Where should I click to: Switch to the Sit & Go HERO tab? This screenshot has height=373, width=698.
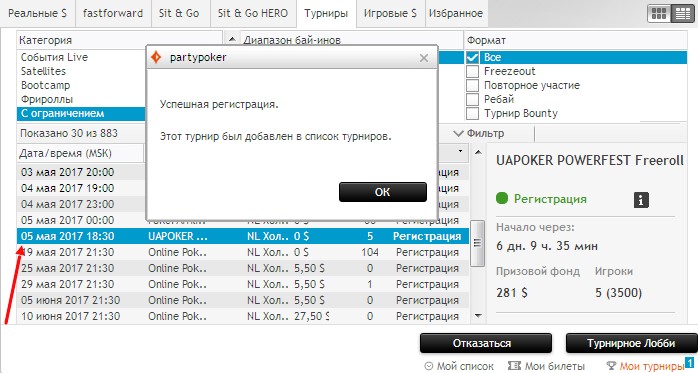252,13
